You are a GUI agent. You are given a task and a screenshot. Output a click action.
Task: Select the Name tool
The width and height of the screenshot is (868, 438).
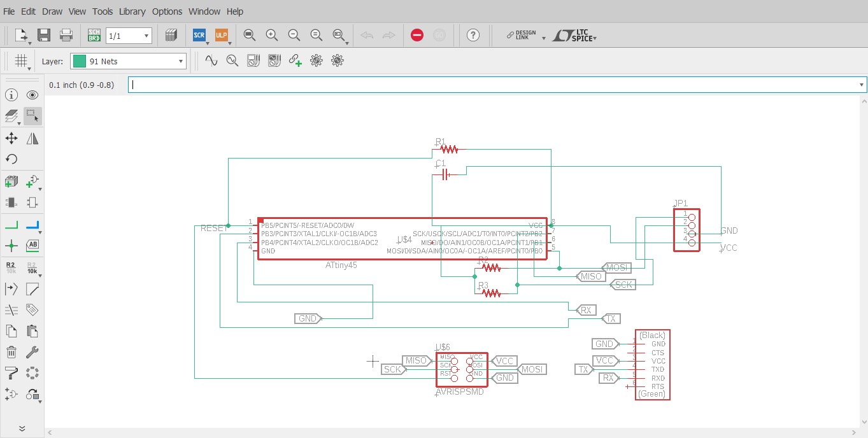point(11,267)
